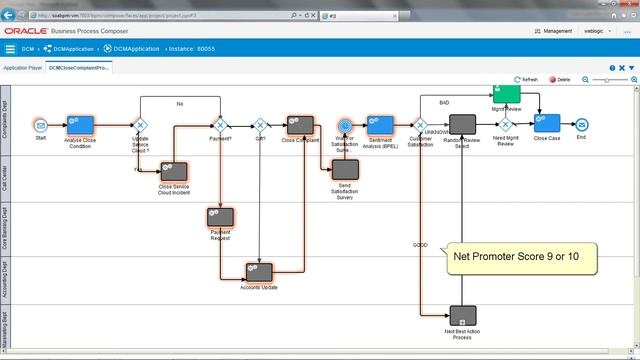This screenshot has height=360, width=640.
Task: Select the Close Case task node
Action: point(547,123)
